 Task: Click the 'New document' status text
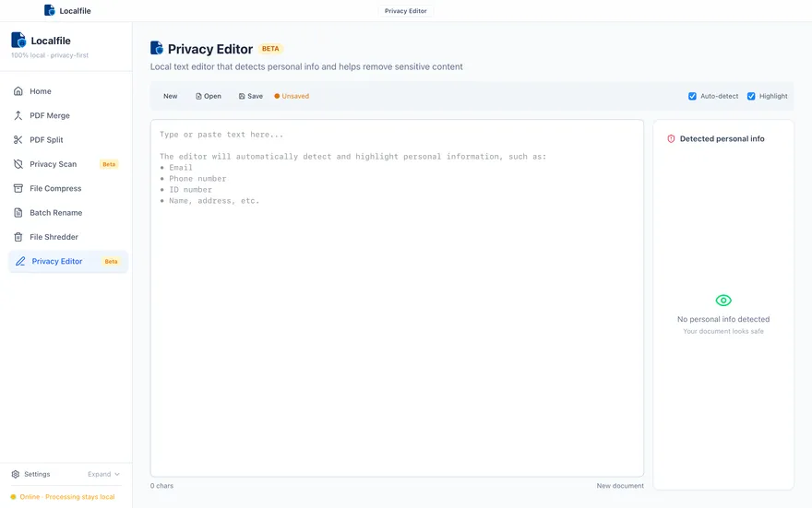pyautogui.click(x=620, y=486)
